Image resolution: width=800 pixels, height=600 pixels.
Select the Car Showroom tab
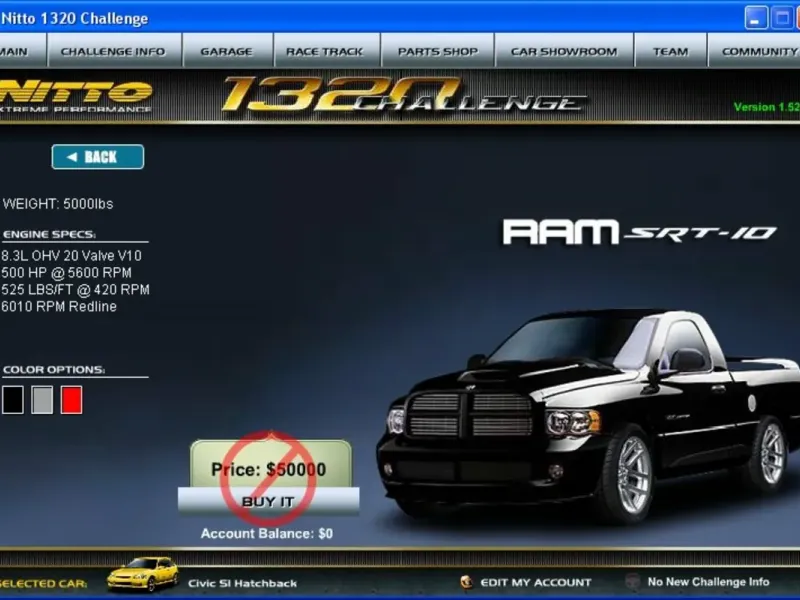564,51
